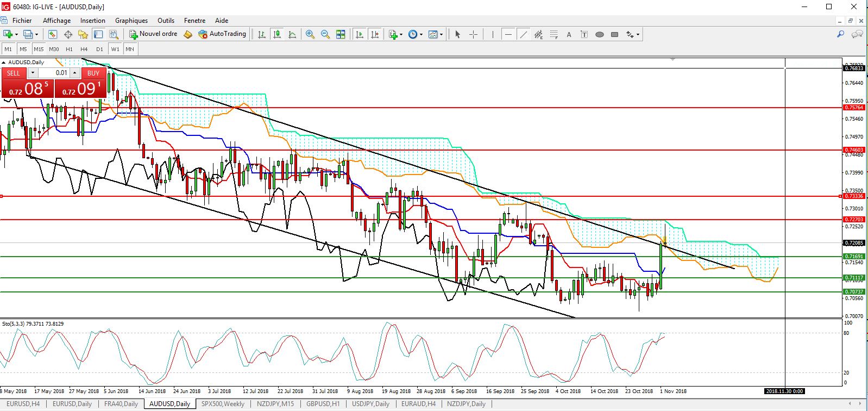Expand the templates dropdown arrow
The width and height of the screenshot is (868, 411).
tap(442, 34)
